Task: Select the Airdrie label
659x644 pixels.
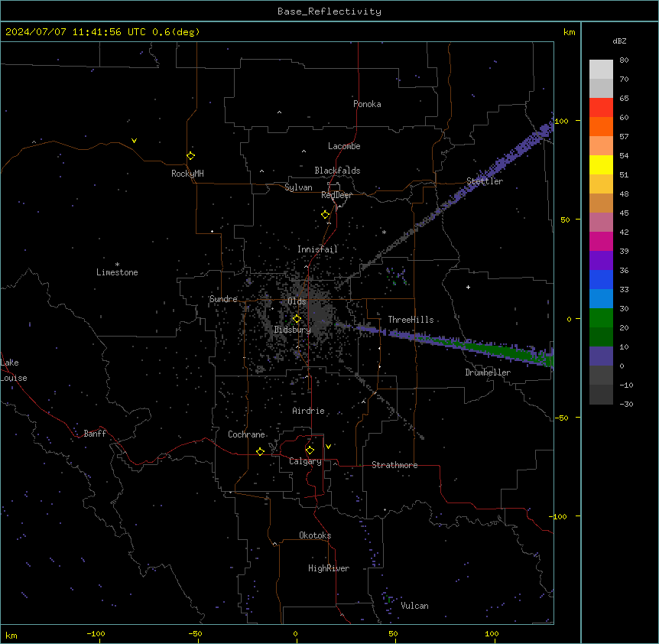Action: [309, 411]
